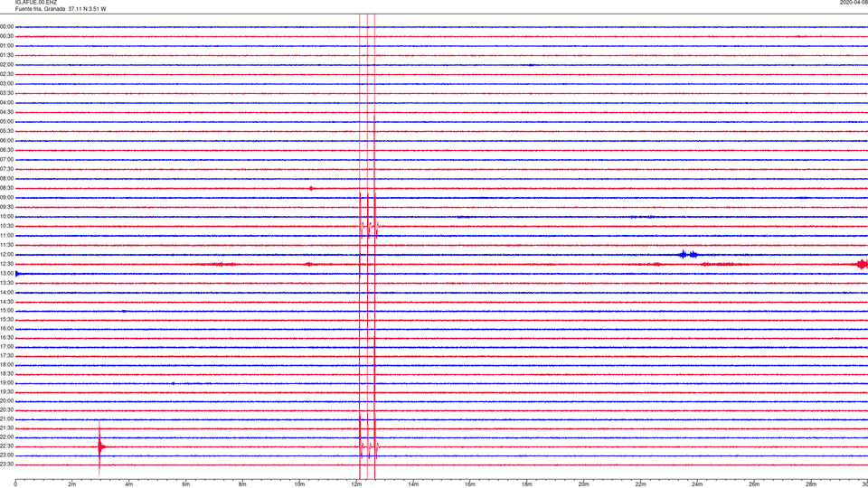Click the 28m tick label on time axis
This screenshot has height=488, width=868.
click(811, 484)
